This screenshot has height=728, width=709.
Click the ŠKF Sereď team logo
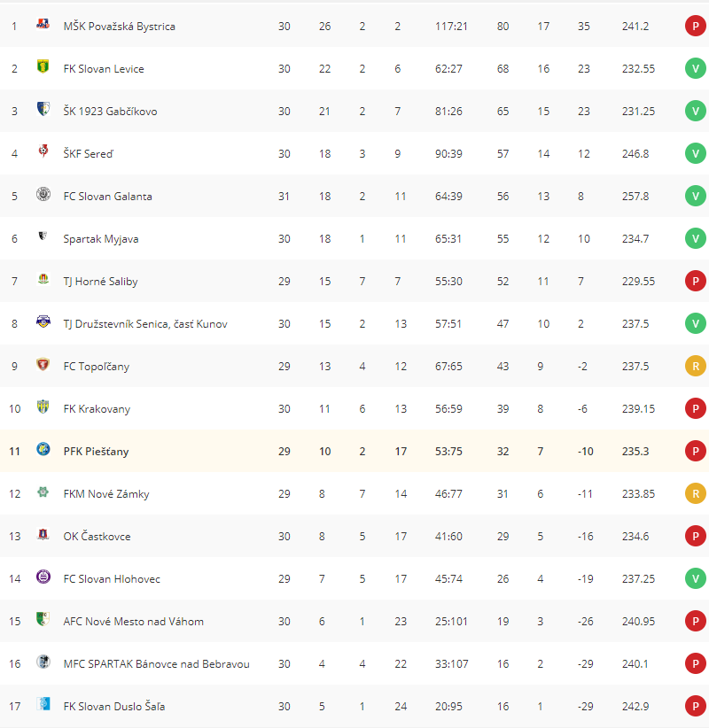point(43,151)
